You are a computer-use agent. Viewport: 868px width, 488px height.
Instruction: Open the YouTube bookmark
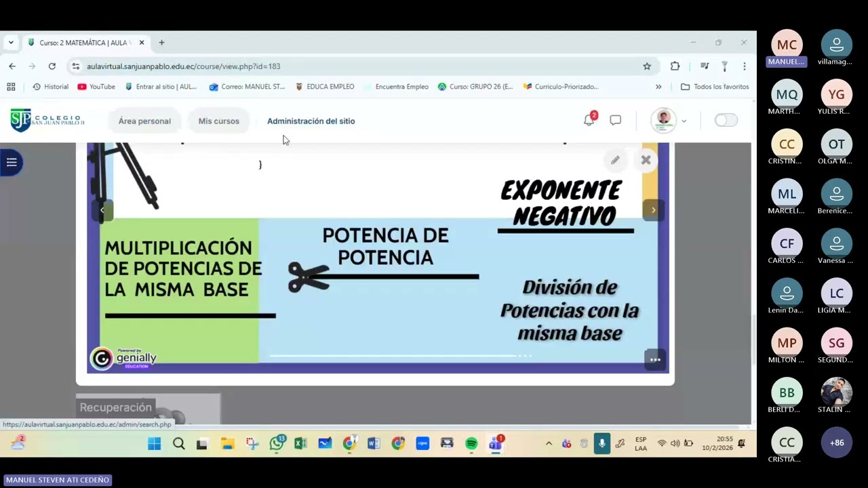pos(96,87)
